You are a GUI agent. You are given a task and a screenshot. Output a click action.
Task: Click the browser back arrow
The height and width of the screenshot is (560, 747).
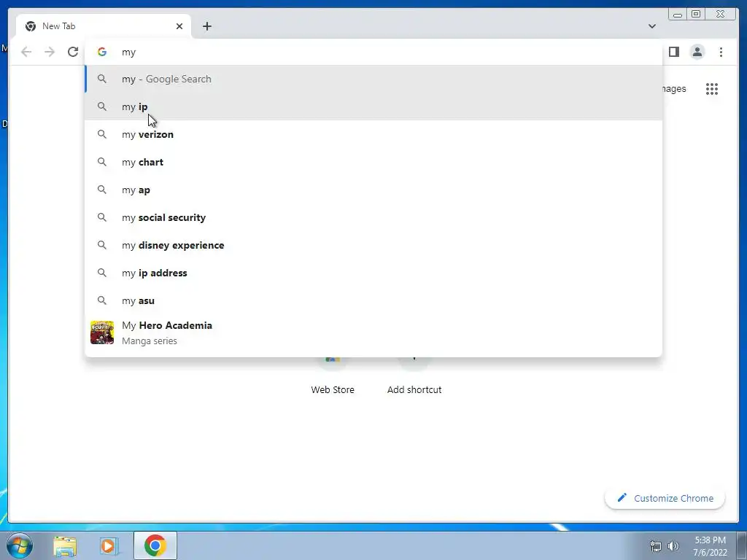coord(26,52)
